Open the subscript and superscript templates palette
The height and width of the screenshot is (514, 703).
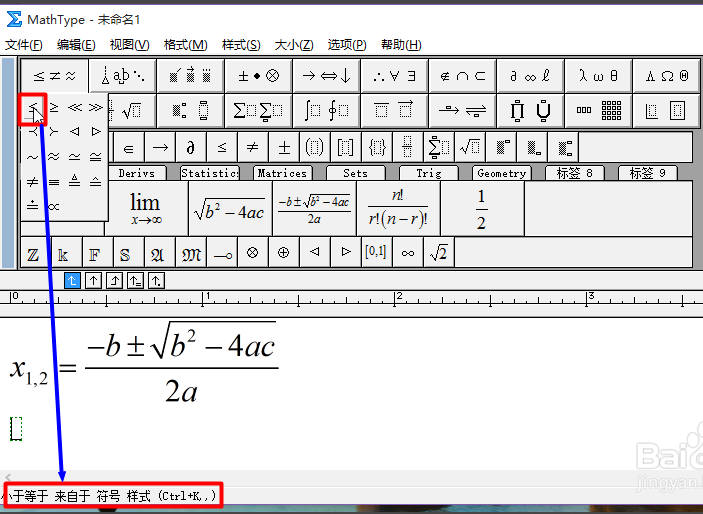[x=191, y=110]
